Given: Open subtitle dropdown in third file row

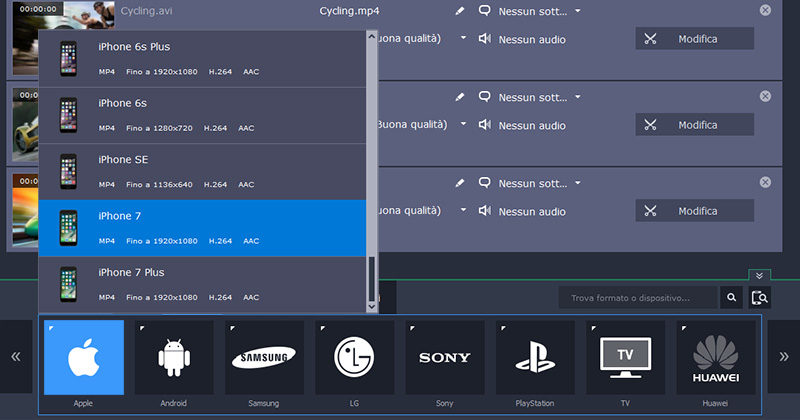Looking at the screenshot, I should click(578, 183).
